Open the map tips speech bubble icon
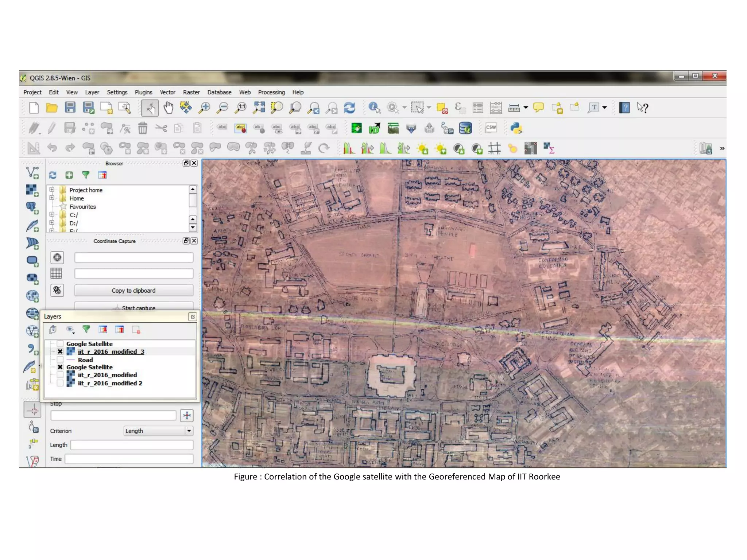This screenshot has height=560, width=747. [538, 108]
